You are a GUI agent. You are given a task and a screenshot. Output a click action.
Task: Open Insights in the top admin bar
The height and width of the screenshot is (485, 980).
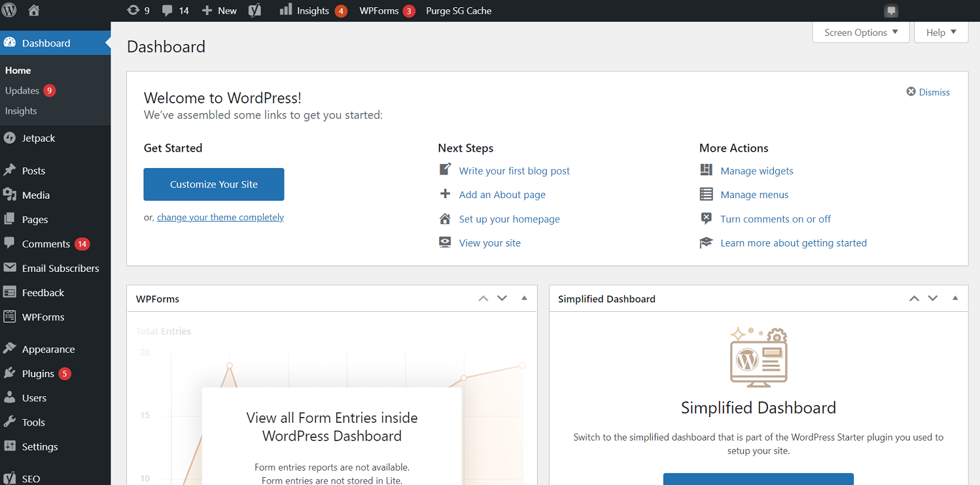point(313,10)
